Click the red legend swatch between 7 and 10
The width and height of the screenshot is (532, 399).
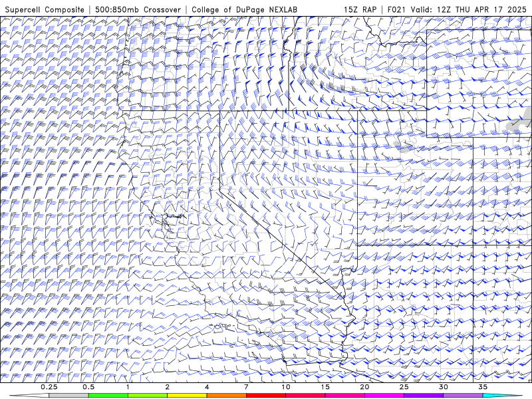click(266, 396)
